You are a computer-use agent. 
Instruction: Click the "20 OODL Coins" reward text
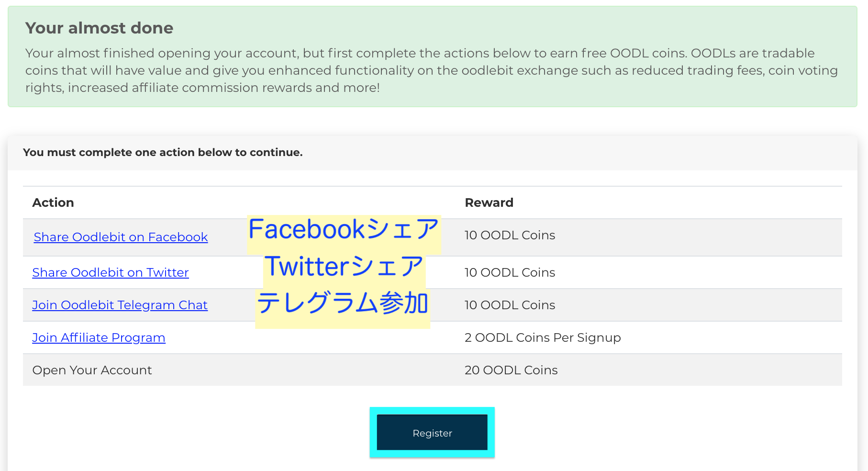coord(511,370)
